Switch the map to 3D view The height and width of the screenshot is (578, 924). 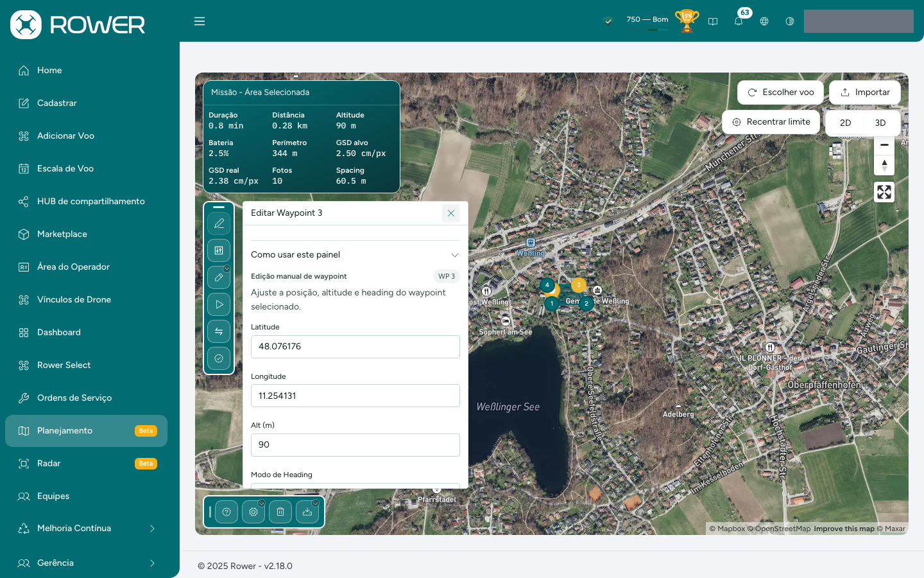point(880,123)
